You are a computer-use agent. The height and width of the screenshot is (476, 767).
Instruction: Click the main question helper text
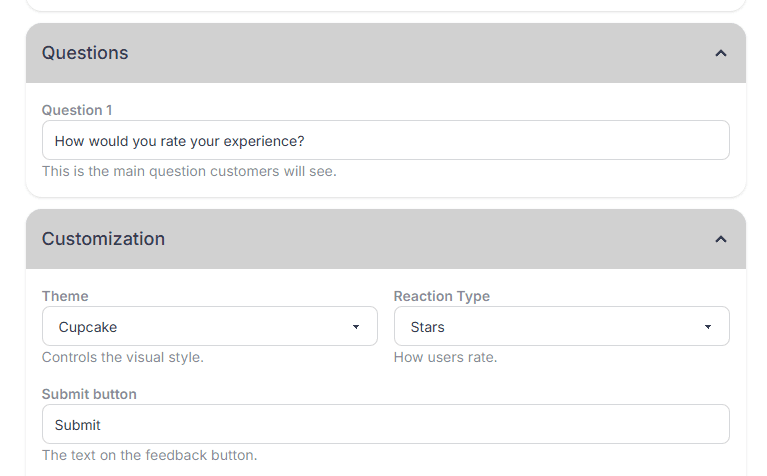coord(189,171)
